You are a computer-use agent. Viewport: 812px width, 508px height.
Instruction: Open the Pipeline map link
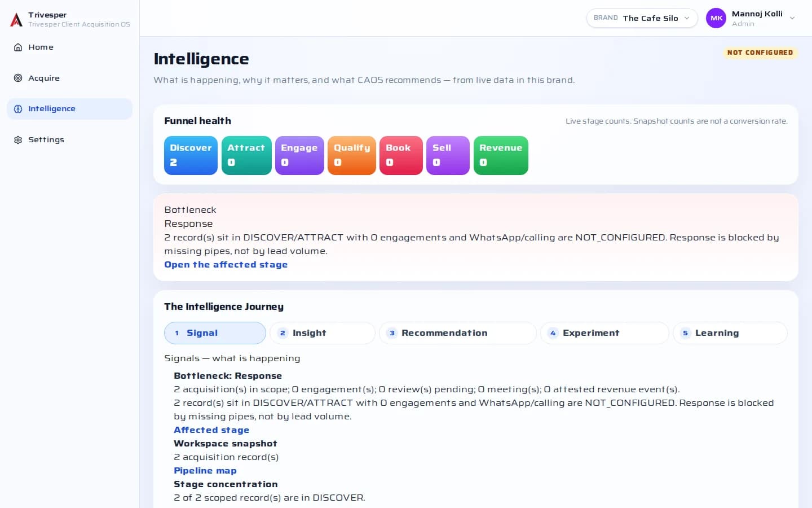pos(205,471)
